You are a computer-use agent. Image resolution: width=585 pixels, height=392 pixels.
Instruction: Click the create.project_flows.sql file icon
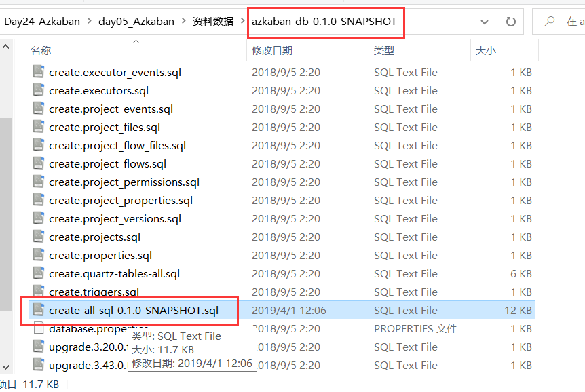pos(39,163)
